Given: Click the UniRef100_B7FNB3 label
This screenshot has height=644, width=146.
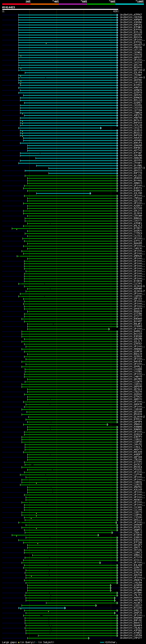Looking at the screenshot, I should 131,27.
